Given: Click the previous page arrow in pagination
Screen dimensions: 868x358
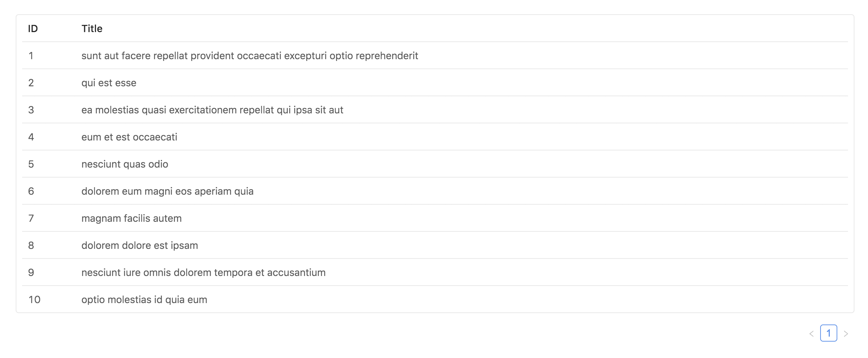Looking at the screenshot, I should tap(812, 334).
